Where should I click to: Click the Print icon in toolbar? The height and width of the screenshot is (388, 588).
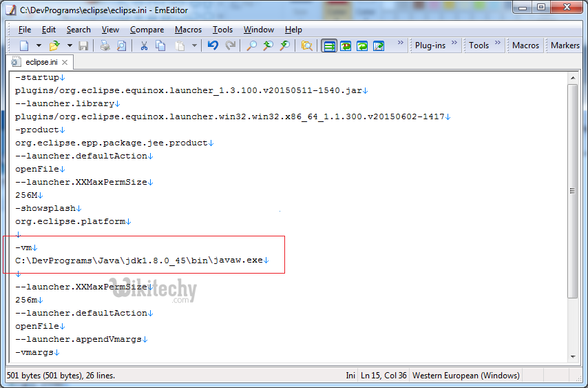105,45
